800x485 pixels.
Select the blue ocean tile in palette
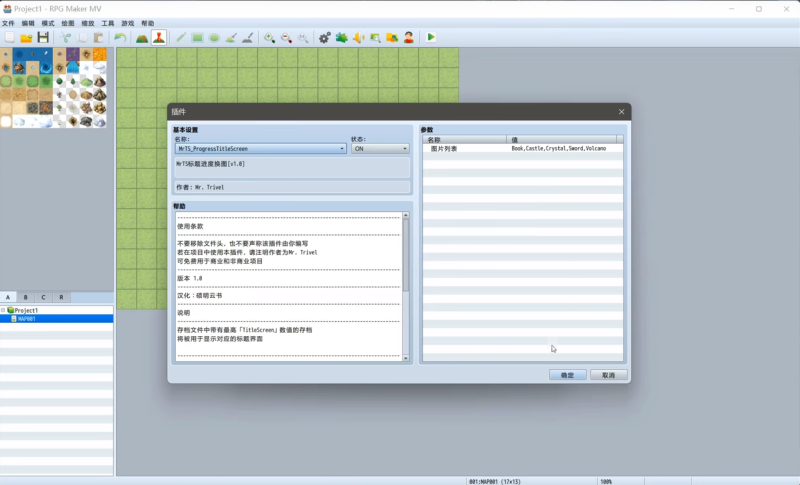tap(19, 55)
